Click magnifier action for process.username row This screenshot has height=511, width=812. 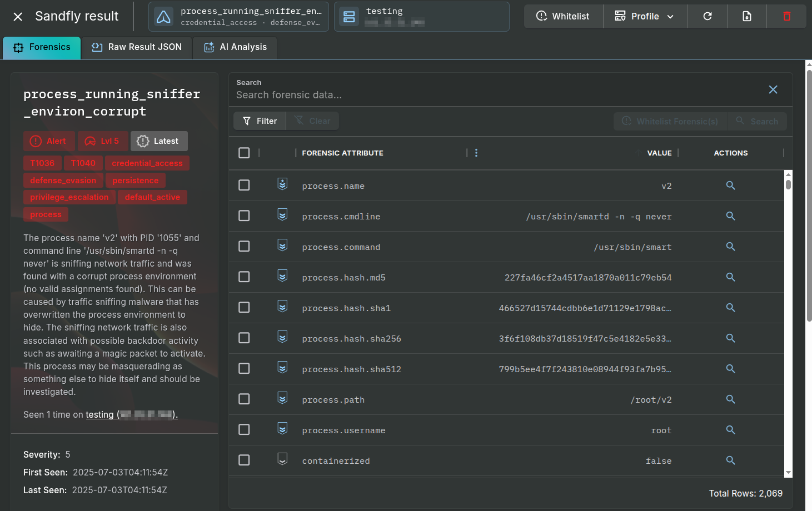[x=730, y=430]
